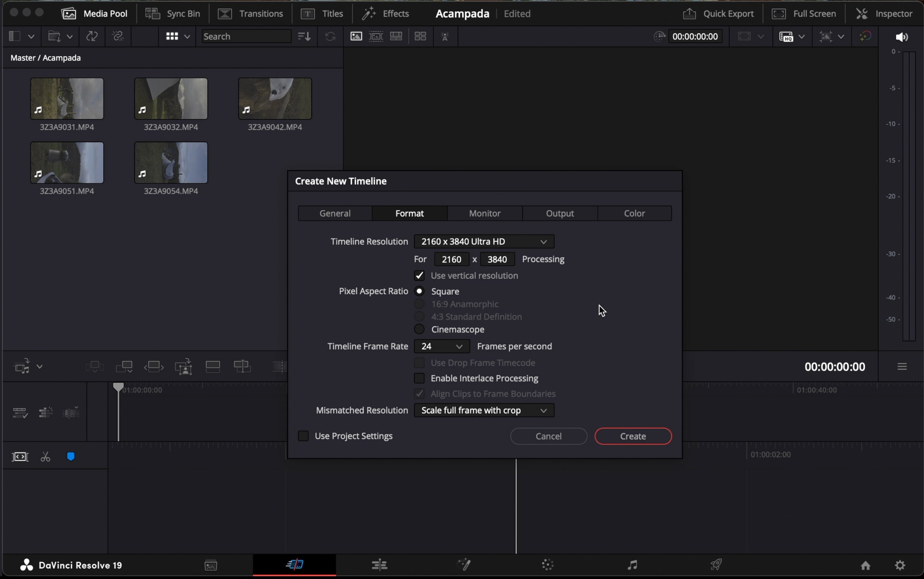Open the Mismatched Resolution dropdown
Screen dimensions: 924x579
(x=484, y=411)
